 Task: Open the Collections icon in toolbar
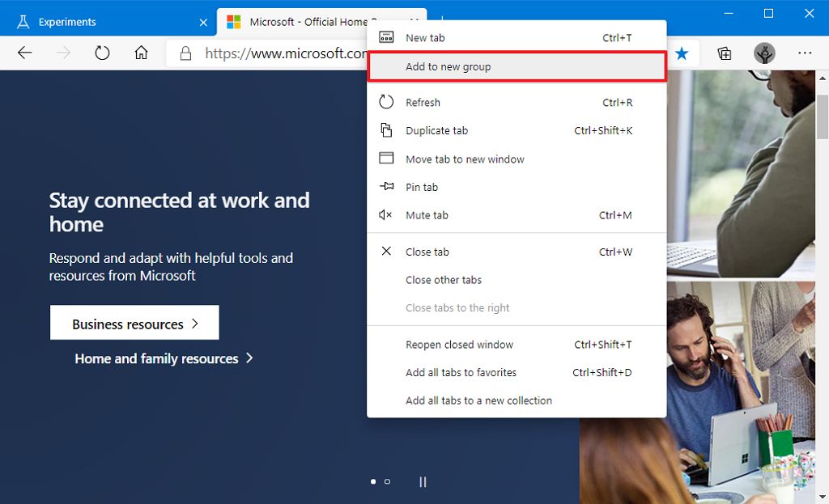pyautogui.click(x=725, y=53)
